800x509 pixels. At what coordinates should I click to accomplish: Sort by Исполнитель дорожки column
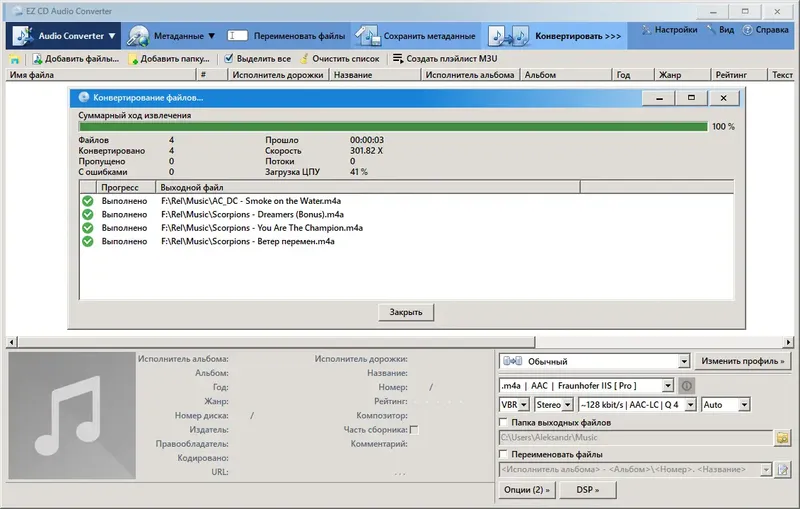pyautogui.click(x=278, y=75)
